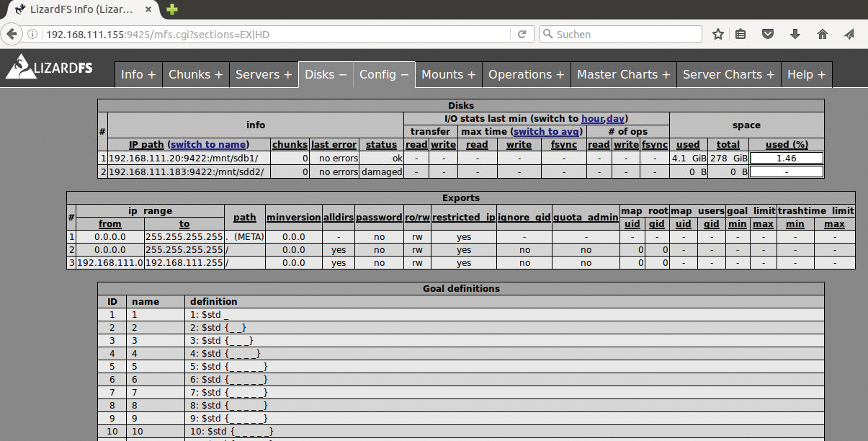This screenshot has width=868, height=441.
Task: Open the downloads arrow icon
Action: [795, 34]
